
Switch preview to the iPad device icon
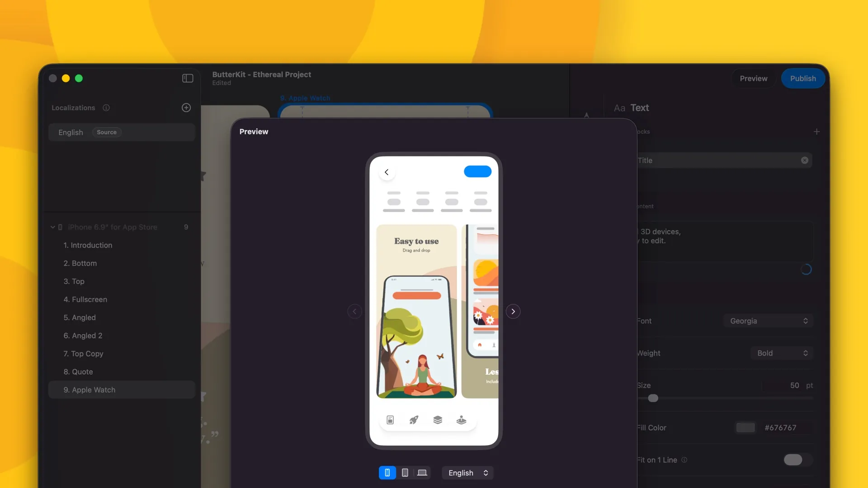405,473
